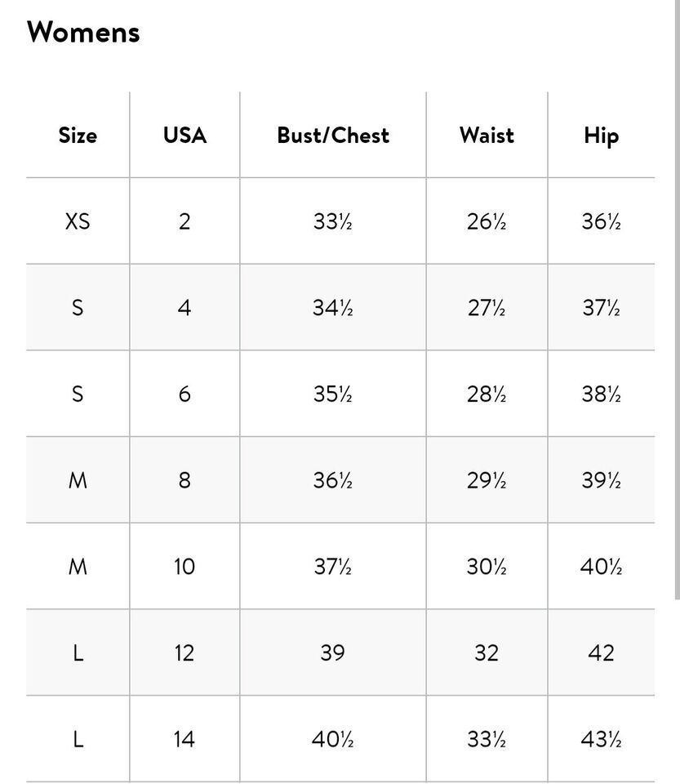Viewport: 680px width, 784px height.
Task: Click the Bust/Chest column header
Action: [x=333, y=135]
